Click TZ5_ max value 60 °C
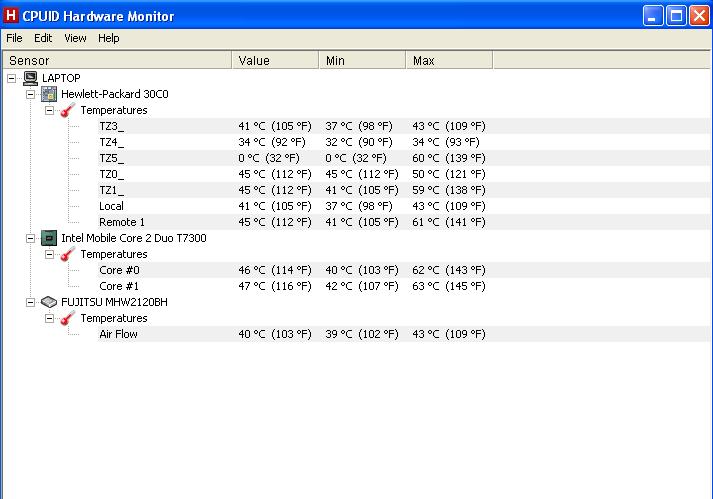The height and width of the screenshot is (499, 713). [449, 158]
